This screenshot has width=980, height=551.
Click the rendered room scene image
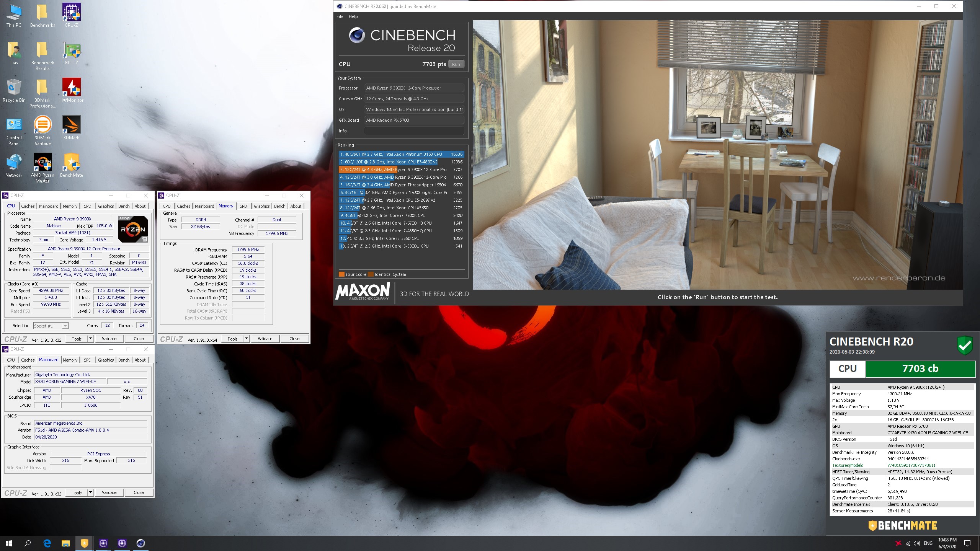(717, 155)
